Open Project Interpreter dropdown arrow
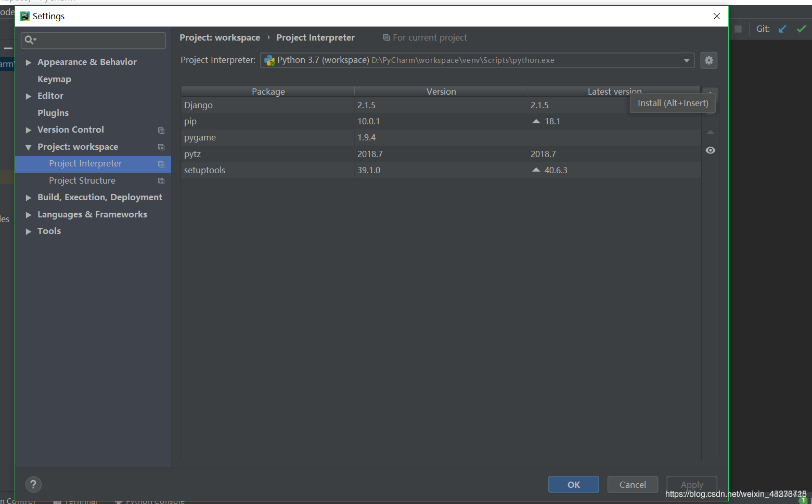Screen dimensions: 812x504 click(687, 60)
